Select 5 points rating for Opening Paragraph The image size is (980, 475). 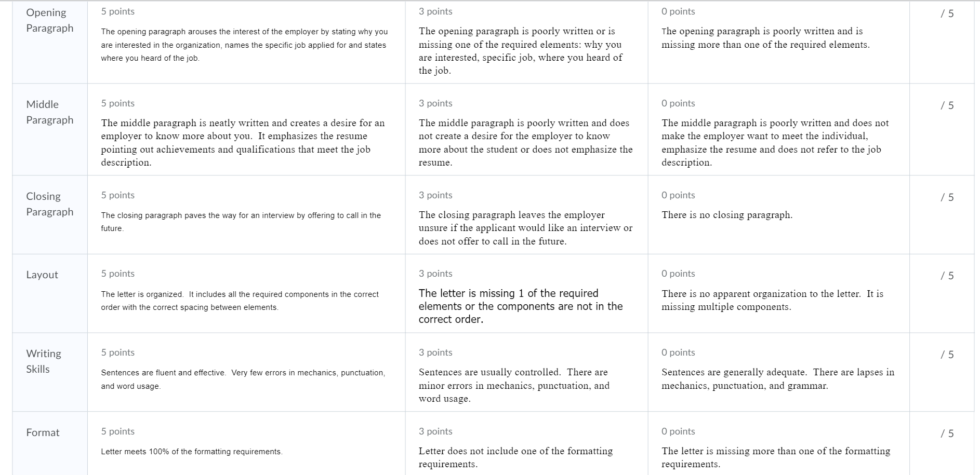[246, 42]
